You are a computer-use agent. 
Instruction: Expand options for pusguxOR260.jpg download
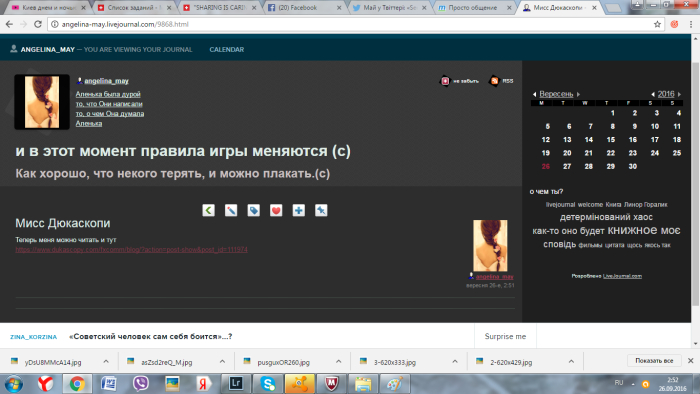coord(338,361)
